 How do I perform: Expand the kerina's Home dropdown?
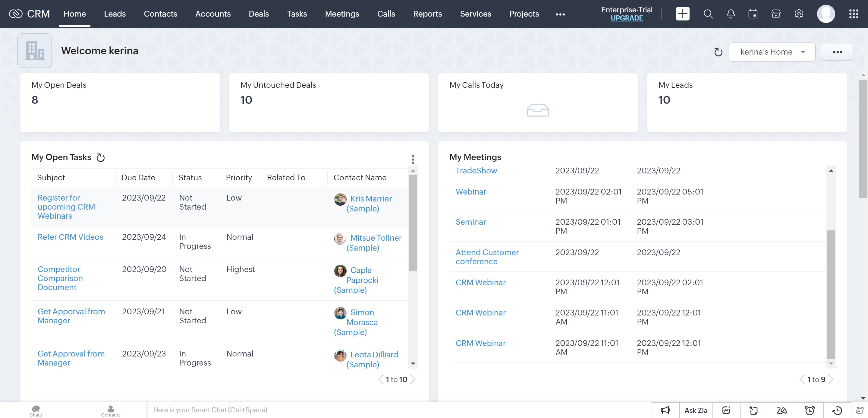point(772,52)
